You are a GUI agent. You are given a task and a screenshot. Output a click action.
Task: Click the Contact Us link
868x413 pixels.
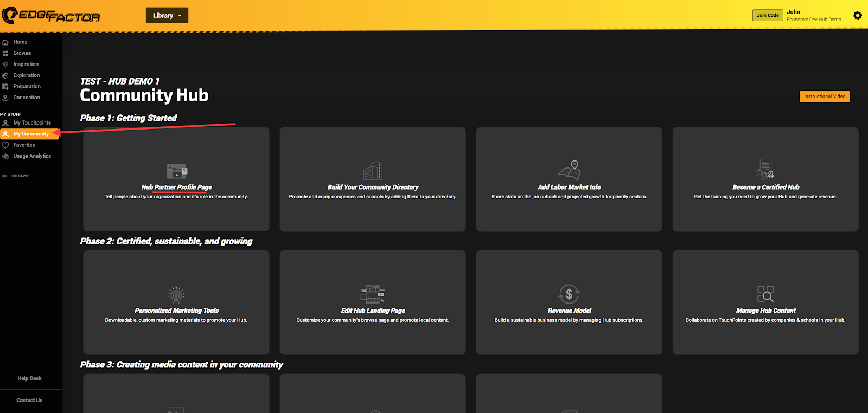coord(29,400)
